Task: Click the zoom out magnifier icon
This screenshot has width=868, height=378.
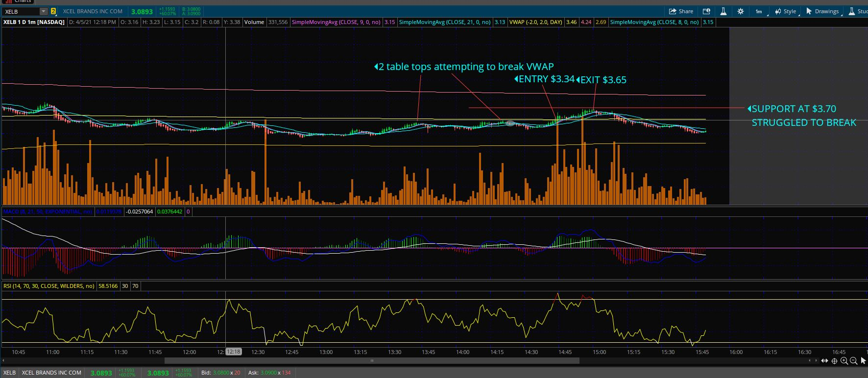Action: point(853,361)
